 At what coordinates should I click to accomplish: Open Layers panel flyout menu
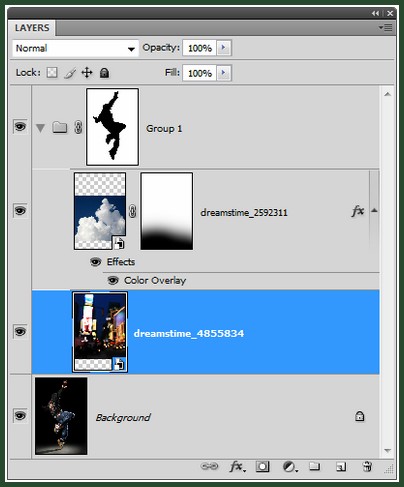point(386,28)
